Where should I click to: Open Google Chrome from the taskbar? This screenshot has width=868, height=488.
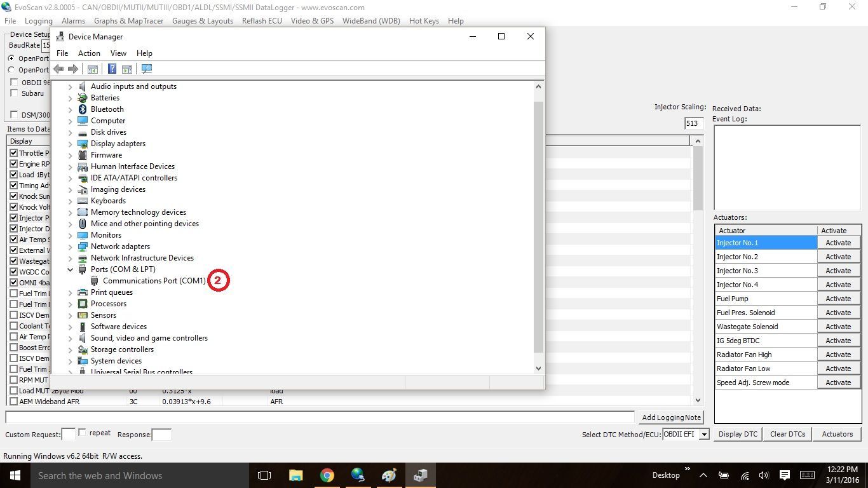tap(327, 475)
